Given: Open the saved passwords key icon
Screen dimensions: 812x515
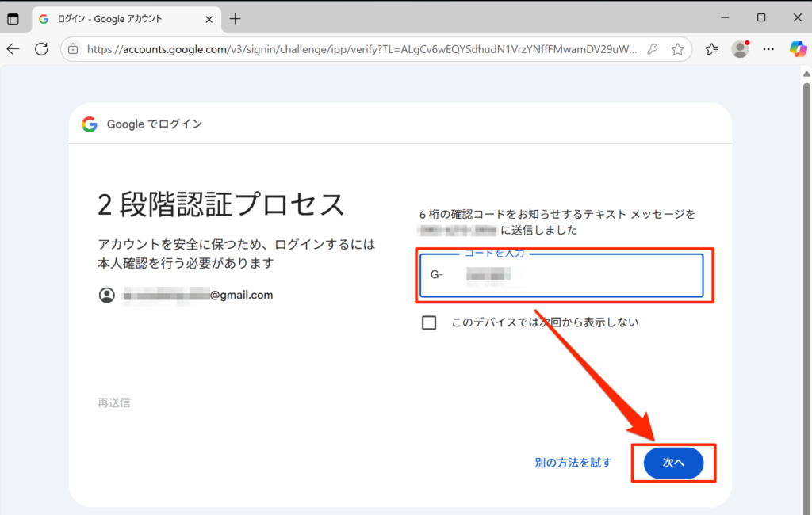Looking at the screenshot, I should 653,49.
